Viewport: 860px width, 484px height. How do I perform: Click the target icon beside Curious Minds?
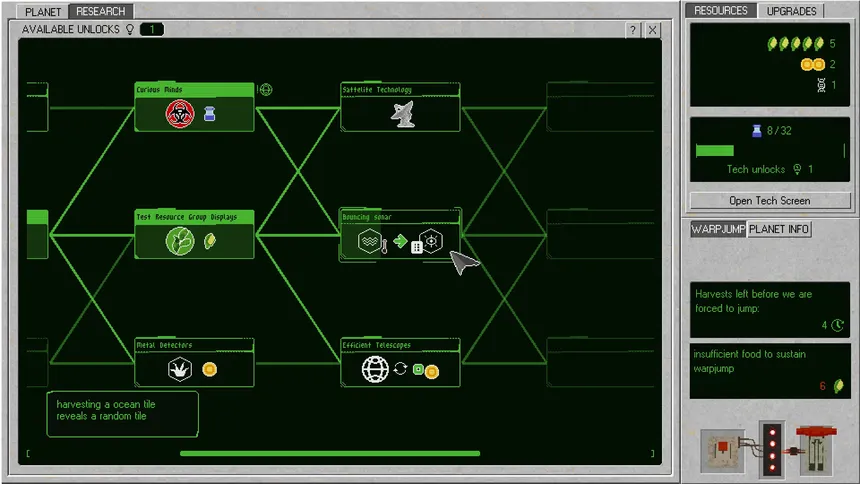click(265, 89)
